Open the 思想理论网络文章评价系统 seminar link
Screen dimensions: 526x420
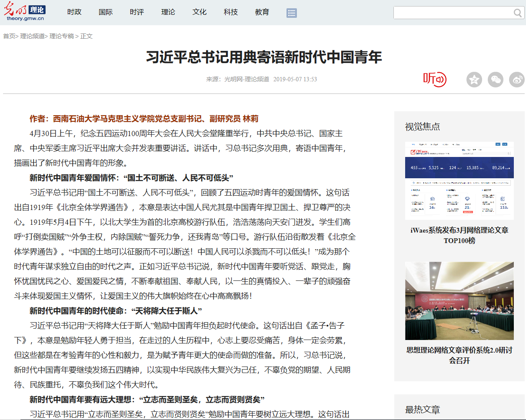click(459, 355)
